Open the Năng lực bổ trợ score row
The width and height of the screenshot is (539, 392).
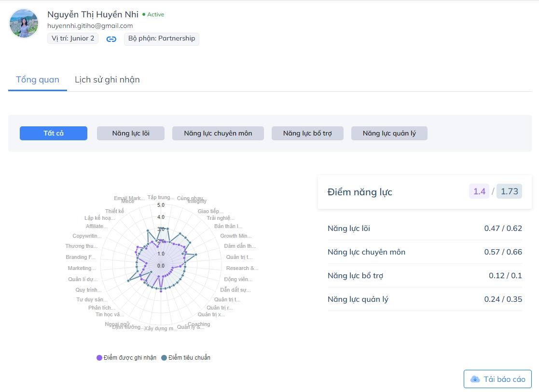(x=425, y=275)
